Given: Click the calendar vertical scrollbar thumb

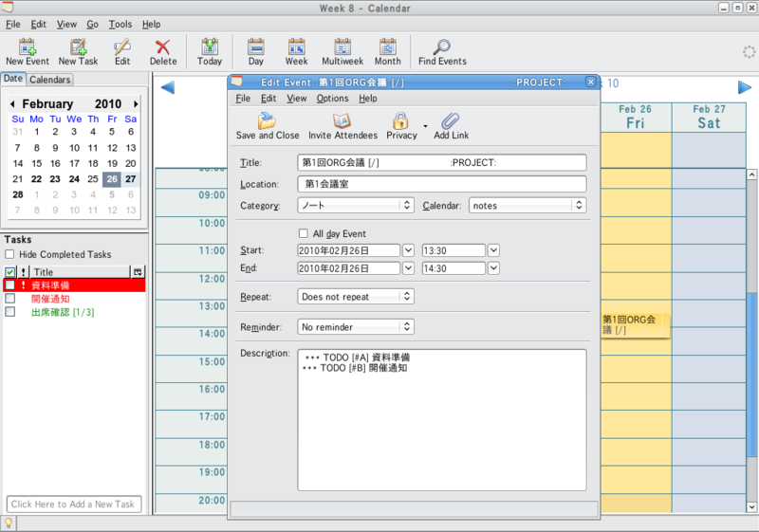Looking at the screenshot, I should coord(751,374).
